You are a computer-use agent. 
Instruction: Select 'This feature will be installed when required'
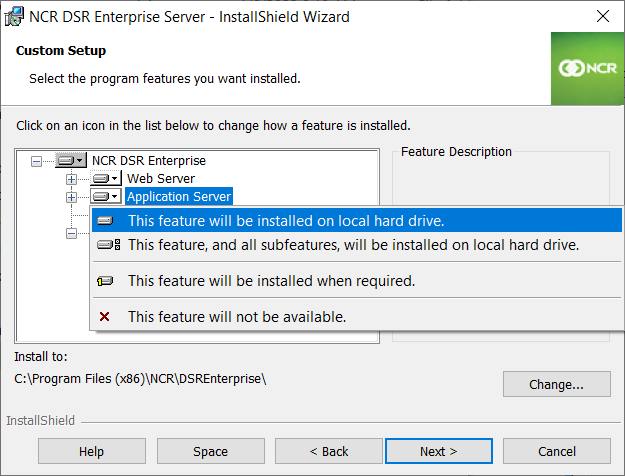point(270,281)
